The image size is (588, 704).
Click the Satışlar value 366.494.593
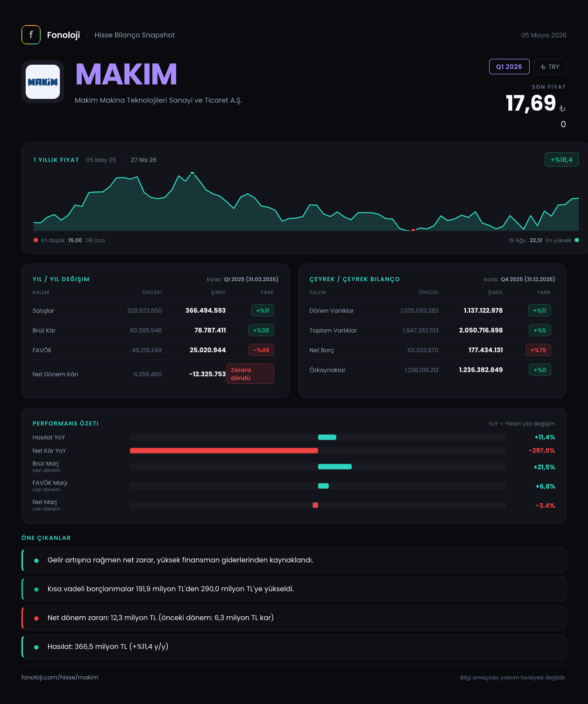[x=206, y=310]
